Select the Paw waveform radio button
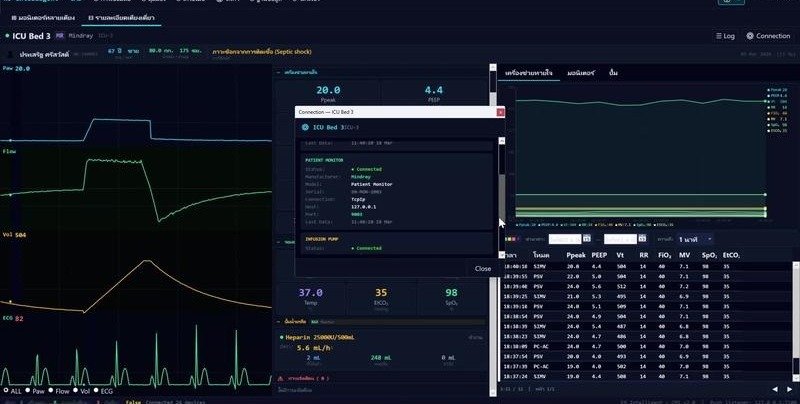Screen dimensions: 800x404 tap(28, 391)
